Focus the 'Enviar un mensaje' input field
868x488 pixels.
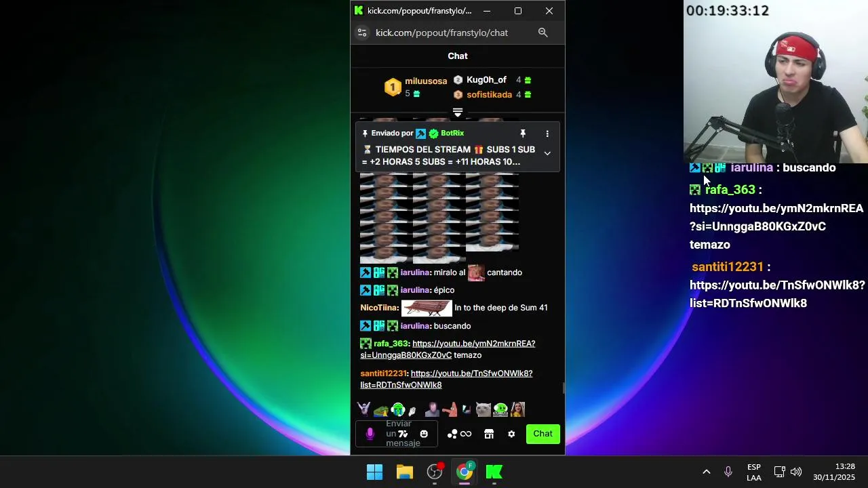[x=397, y=434]
